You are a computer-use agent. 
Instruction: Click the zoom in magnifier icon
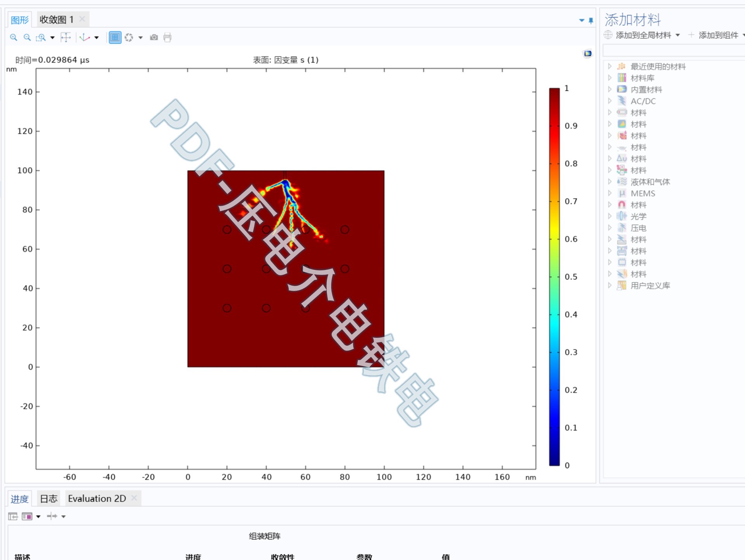click(x=14, y=38)
